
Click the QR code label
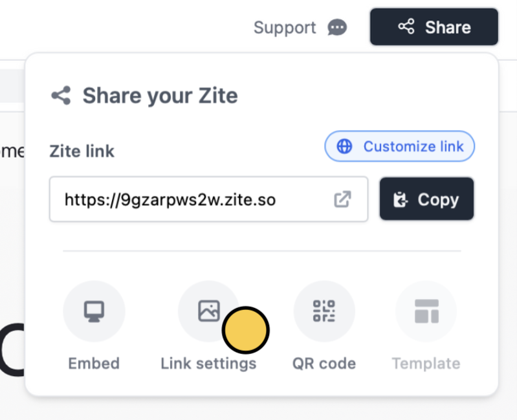pyautogui.click(x=324, y=364)
